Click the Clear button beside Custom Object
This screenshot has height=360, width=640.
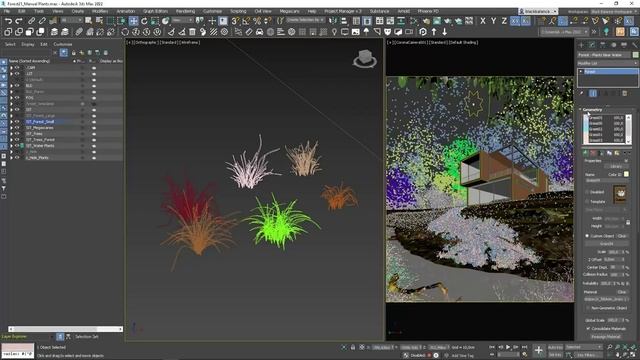(x=622, y=236)
